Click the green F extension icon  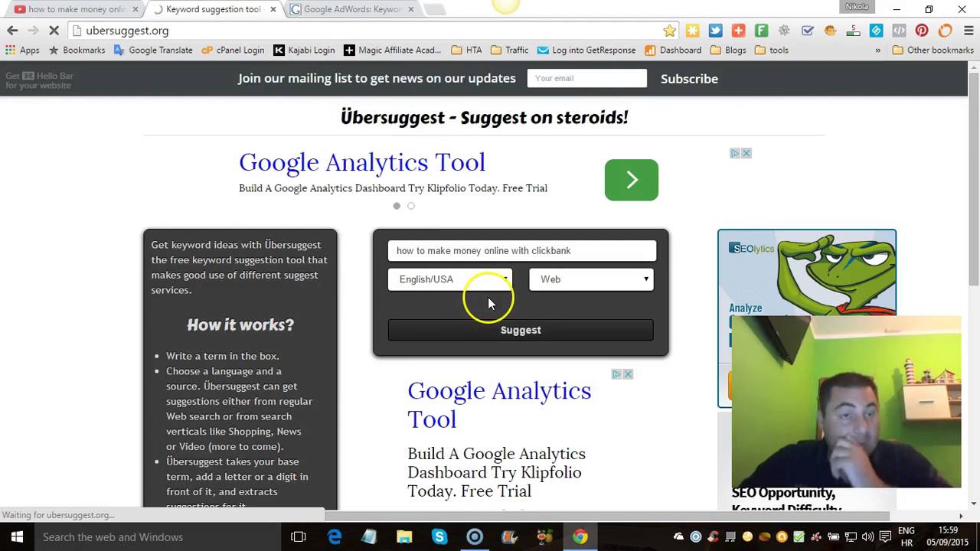[x=761, y=31]
